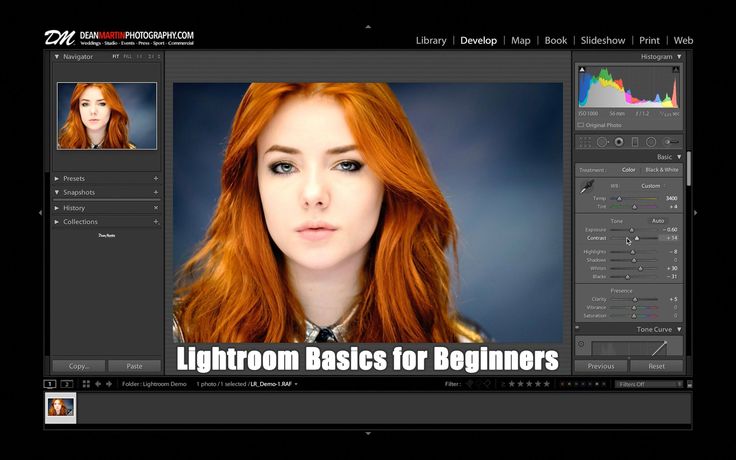Switch to the Develop module

tap(478, 41)
